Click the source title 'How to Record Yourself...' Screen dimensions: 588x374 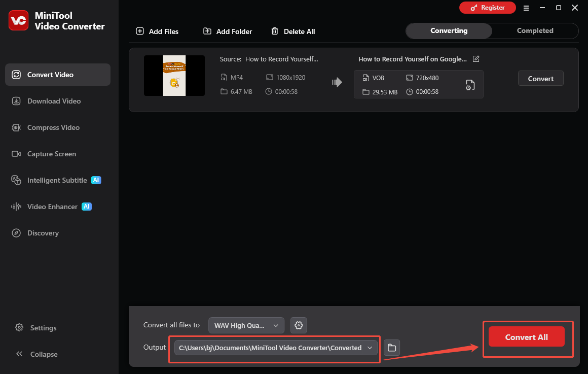coord(282,59)
